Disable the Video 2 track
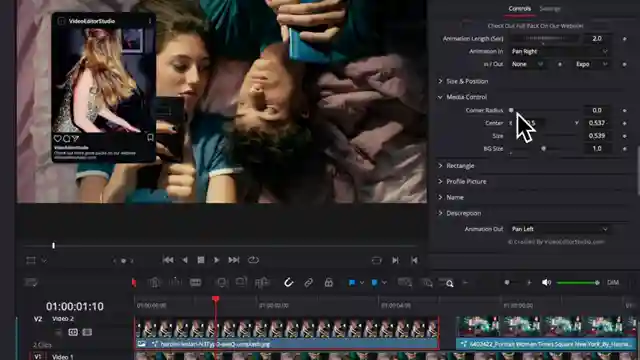The height and width of the screenshot is (360, 640). (87, 332)
